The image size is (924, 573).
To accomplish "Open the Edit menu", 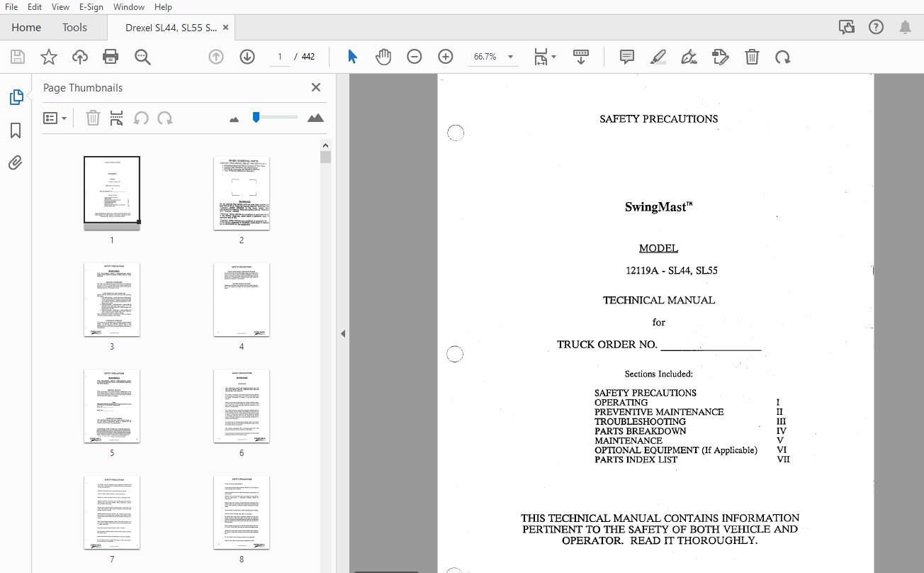I will [x=35, y=7].
